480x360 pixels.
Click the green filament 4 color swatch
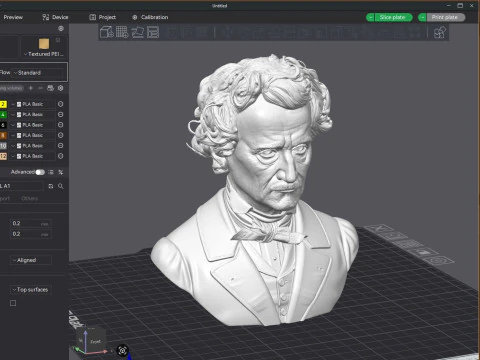3,115
